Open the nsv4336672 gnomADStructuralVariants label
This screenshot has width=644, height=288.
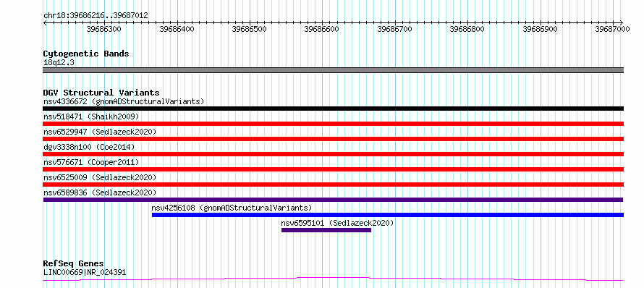tap(124, 101)
